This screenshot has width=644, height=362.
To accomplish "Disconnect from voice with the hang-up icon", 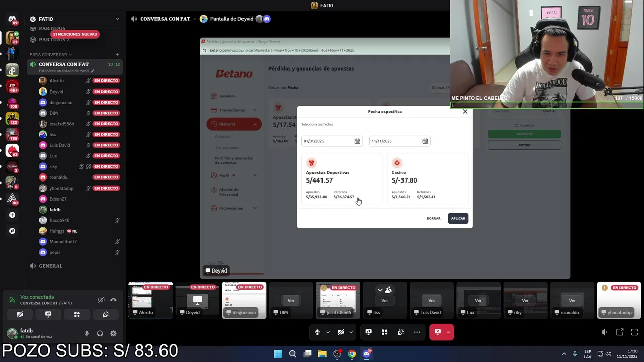I will point(113,300).
